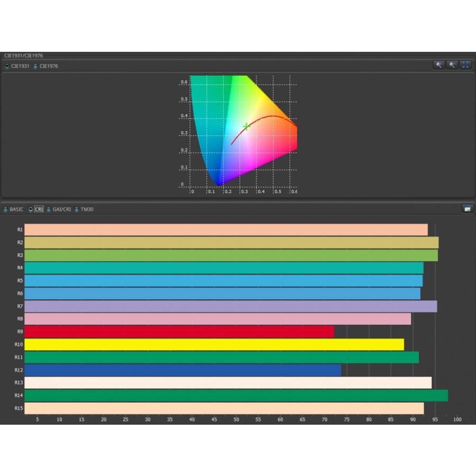Select the BASIC view option

coord(6,209)
